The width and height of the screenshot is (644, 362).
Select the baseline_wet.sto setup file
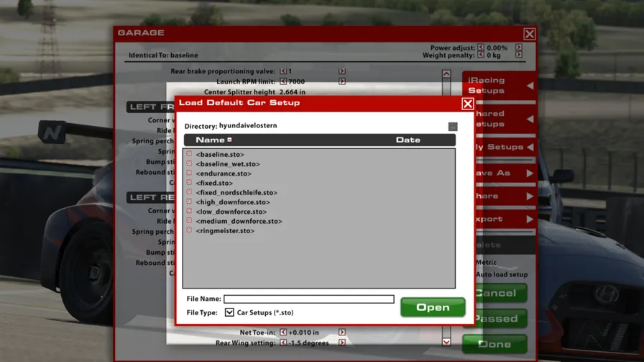pyautogui.click(x=228, y=163)
